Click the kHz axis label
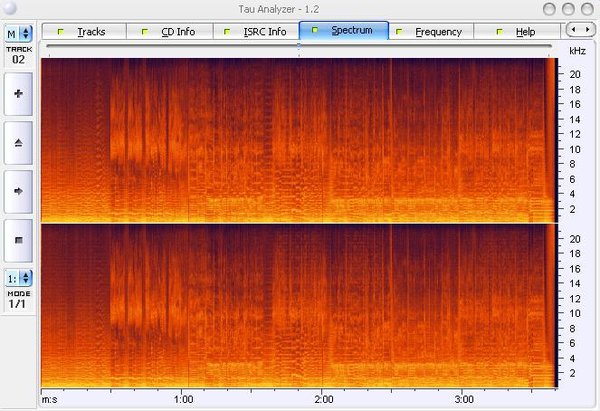Viewport: 600px width, 411px height. tap(577, 51)
